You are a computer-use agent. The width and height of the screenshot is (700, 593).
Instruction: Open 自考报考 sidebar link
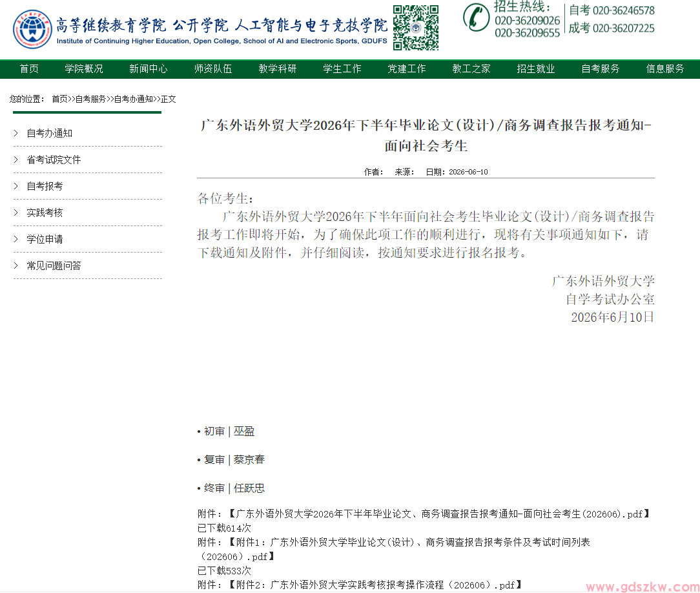click(45, 186)
